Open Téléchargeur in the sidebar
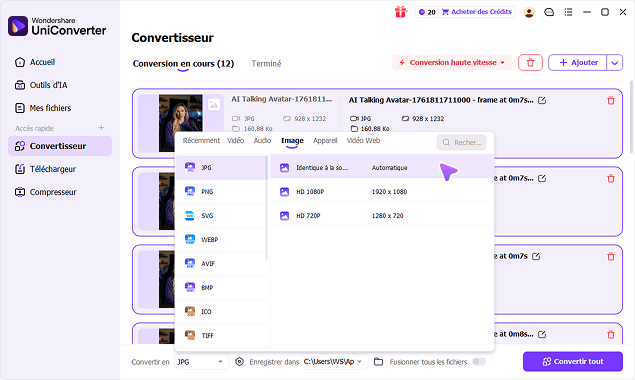Image resolution: width=635 pixels, height=380 pixels. pos(60,169)
